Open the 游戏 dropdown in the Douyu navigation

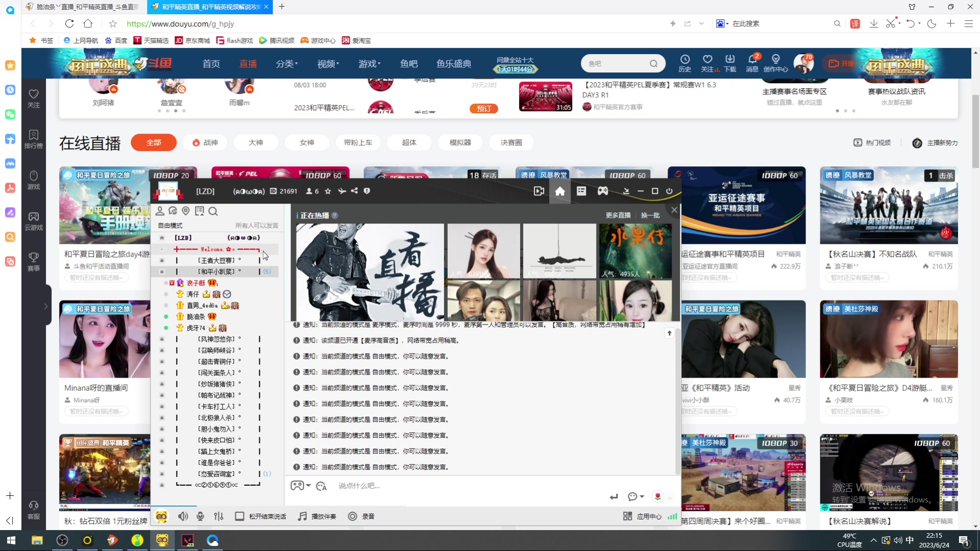click(x=369, y=64)
